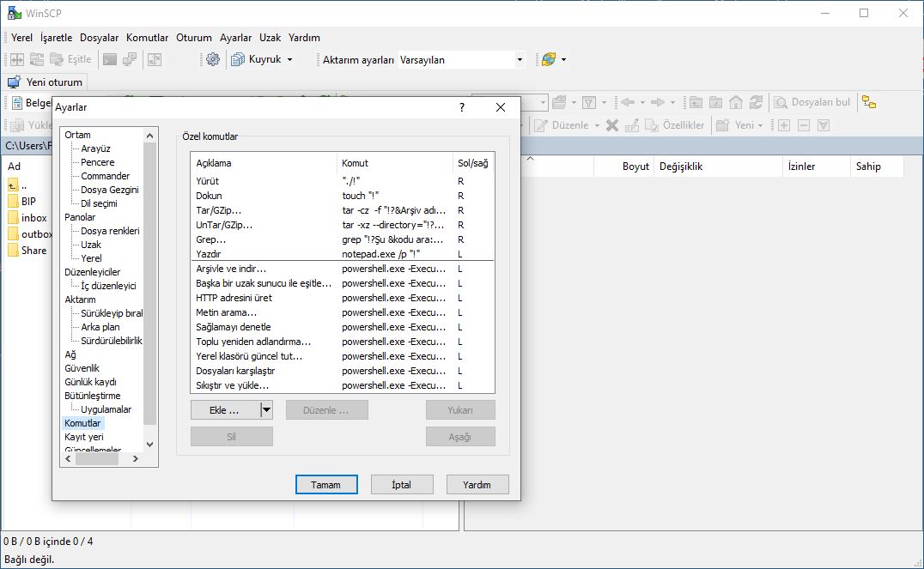Click the Ekle … button

(225, 410)
